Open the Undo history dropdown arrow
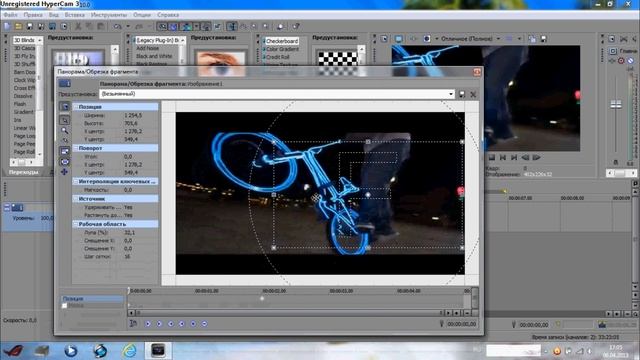 pyautogui.click(x=128, y=27)
